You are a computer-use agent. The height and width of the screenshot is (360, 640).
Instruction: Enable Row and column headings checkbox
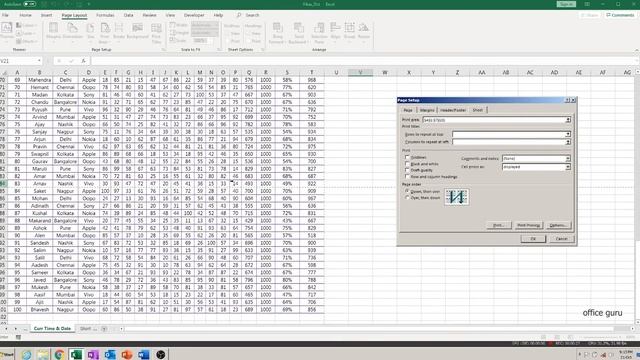[407, 176]
